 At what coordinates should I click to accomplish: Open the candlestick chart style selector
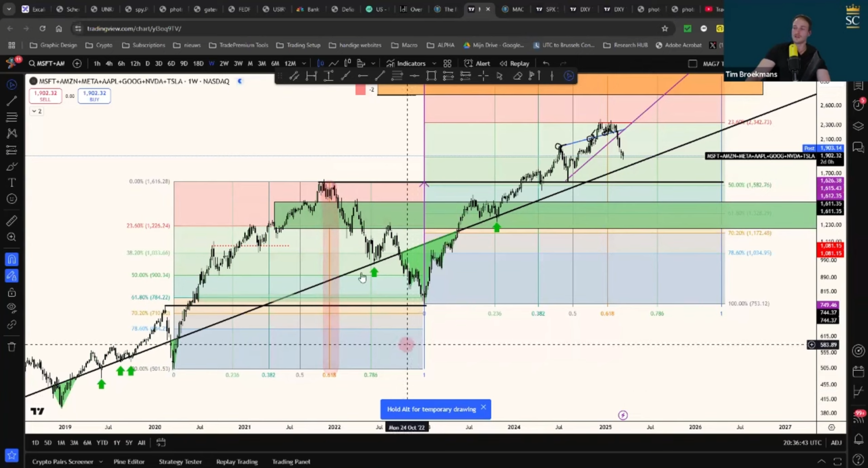click(x=321, y=63)
